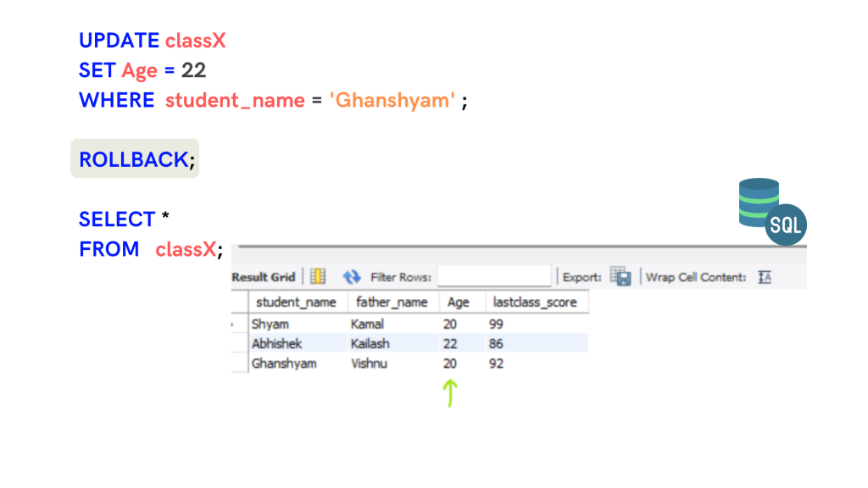Focus the Filter Rows input field
This screenshot has width=868, height=488.
pyautogui.click(x=494, y=275)
